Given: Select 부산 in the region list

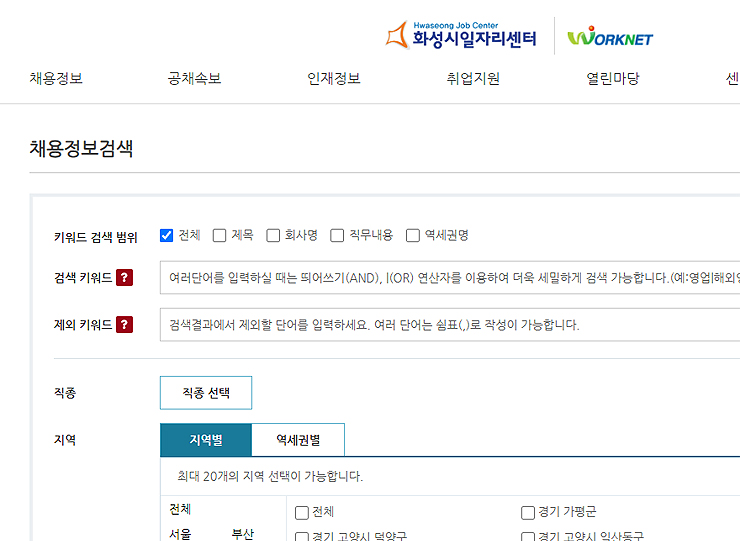Looking at the screenshot, I should point(243,534).
